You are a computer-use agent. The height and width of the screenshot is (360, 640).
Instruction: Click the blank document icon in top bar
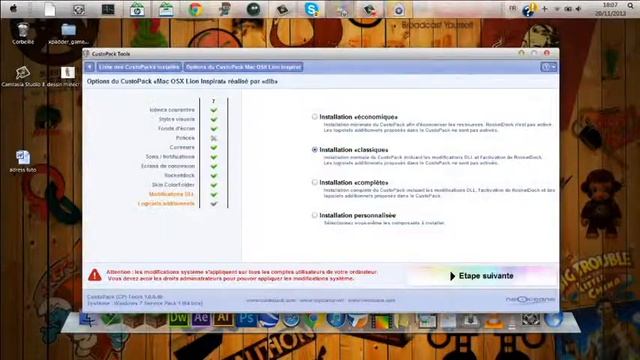tap(50, 9)
